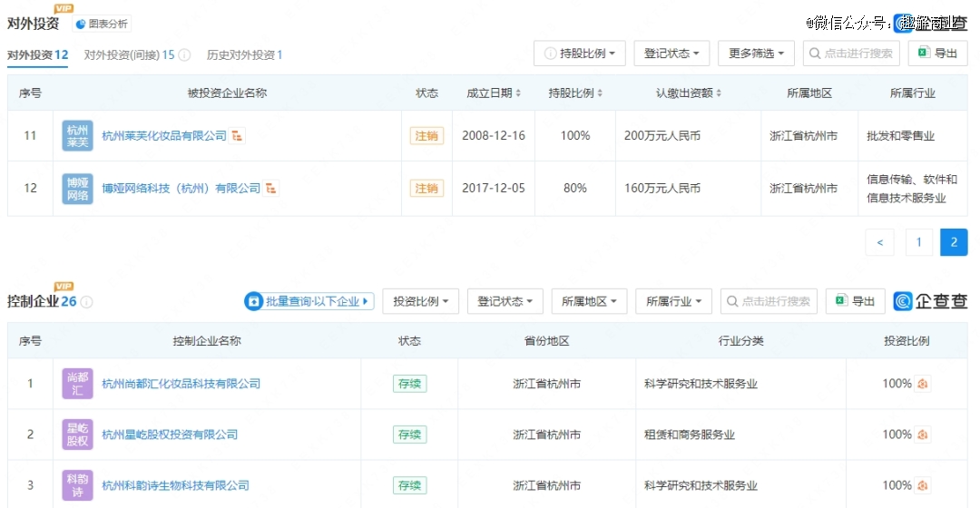Open the 所属地区 filter dropdown
The width and height of the screenshot is (980, 508).
(590, 301)
